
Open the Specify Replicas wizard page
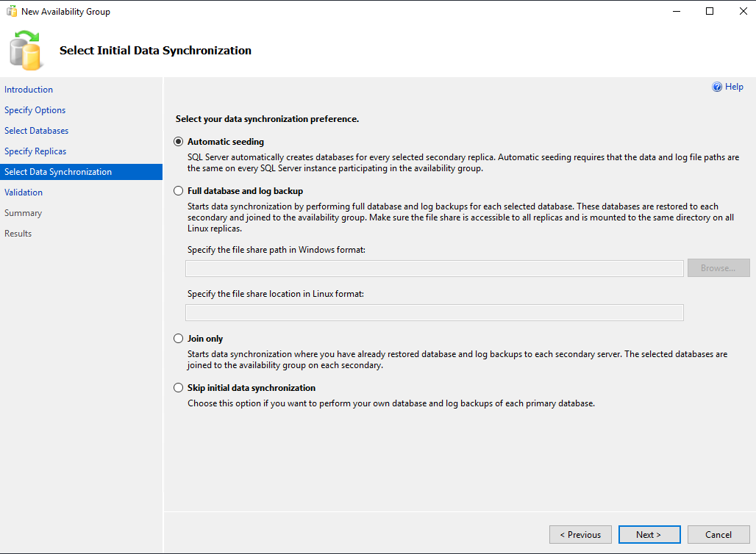pos(35,151)
